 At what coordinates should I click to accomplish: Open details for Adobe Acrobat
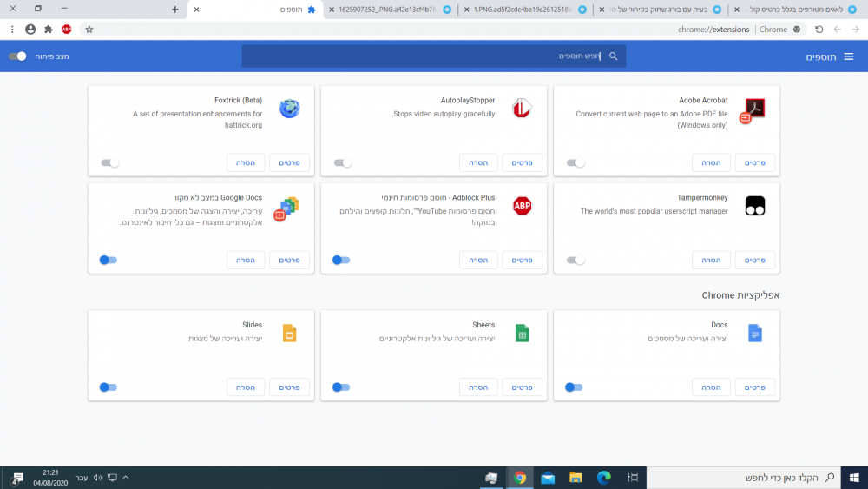click(754, 162)
